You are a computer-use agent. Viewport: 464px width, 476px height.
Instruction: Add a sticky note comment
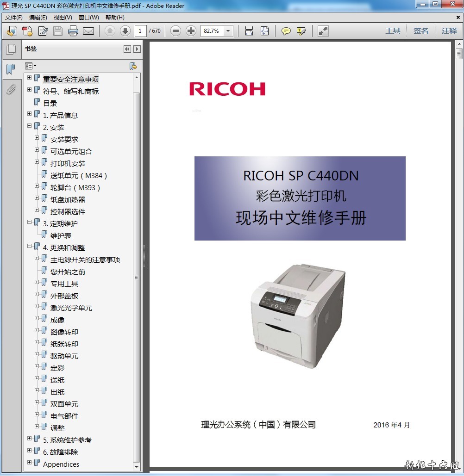[x=286, y=31]
